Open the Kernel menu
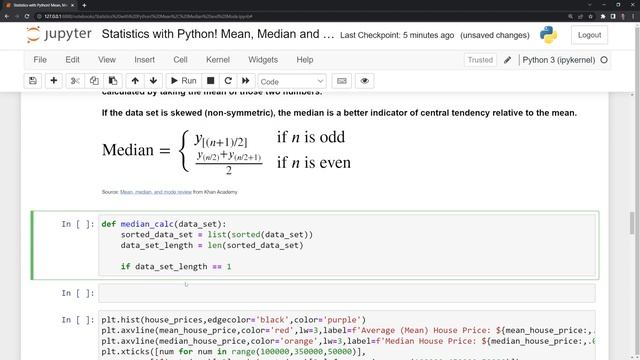 click(218, 60)
